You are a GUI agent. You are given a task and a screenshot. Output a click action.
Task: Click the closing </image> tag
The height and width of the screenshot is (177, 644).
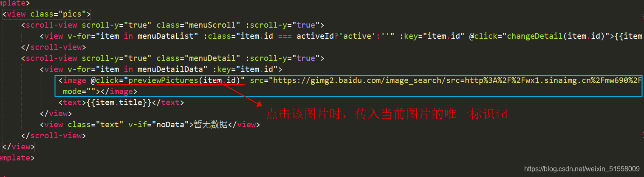(119, 91)
